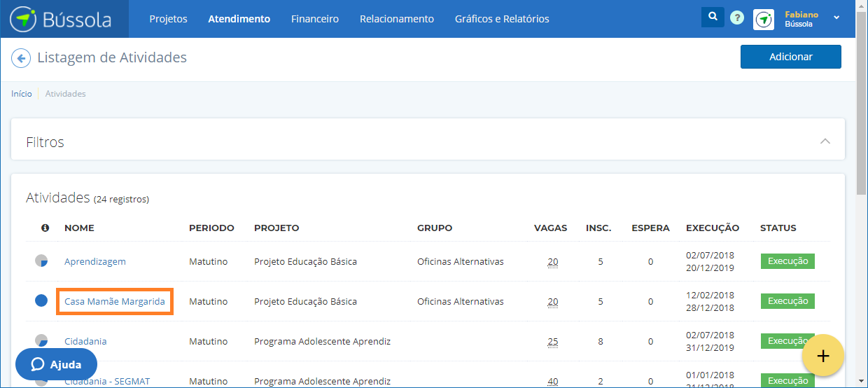Screen dimensions: 868x388
Task: Click the progress pie icon for Aprendizagem
Action: coord(41,261)
